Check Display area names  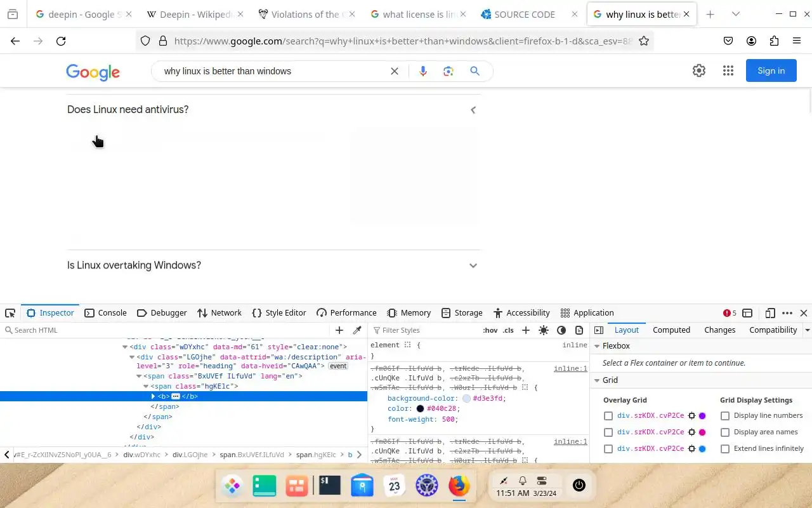725,432
